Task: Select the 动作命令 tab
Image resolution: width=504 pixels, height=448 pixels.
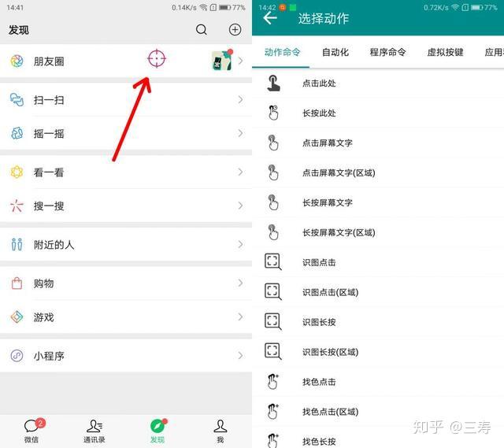Action: [x=282, y=52]
